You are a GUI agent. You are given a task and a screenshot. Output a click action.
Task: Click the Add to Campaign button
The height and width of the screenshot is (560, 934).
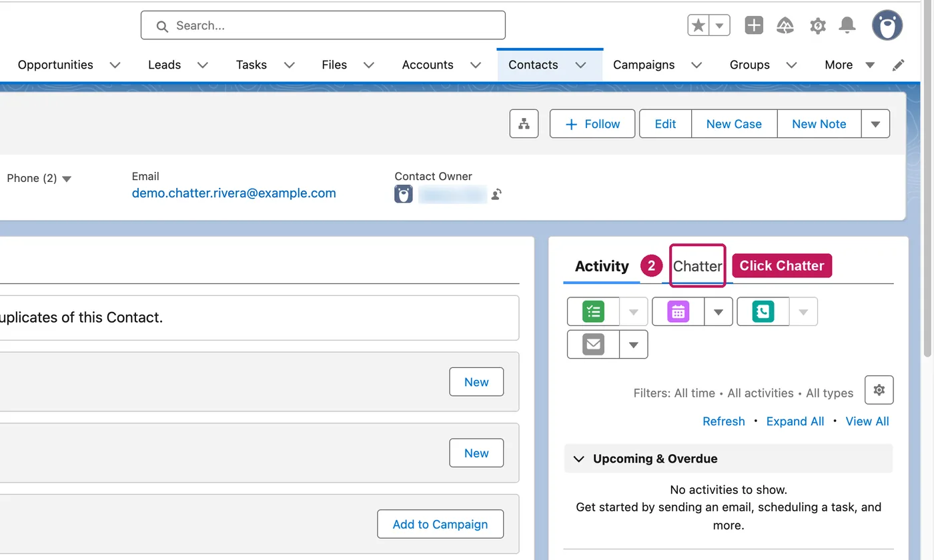tap(440, 524)
